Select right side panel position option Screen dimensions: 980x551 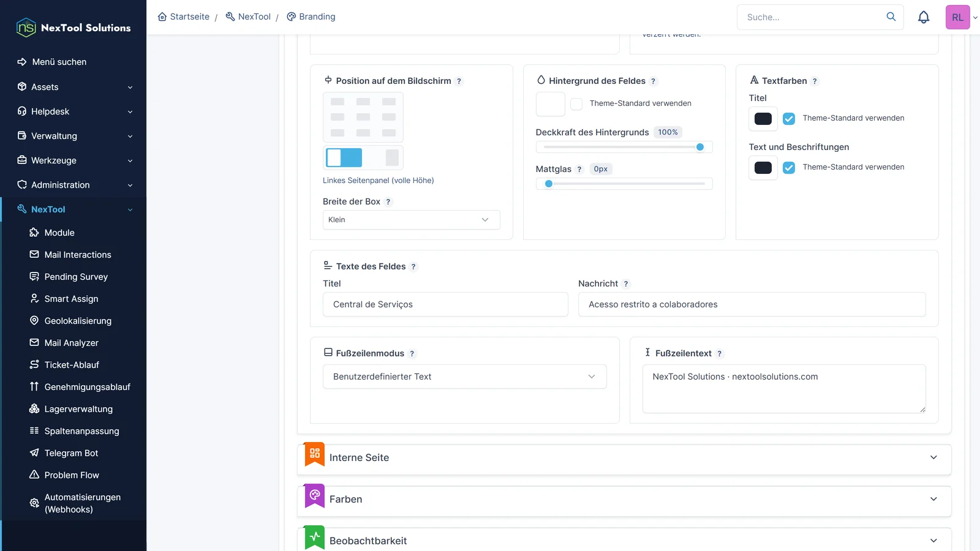pos(392,157)
